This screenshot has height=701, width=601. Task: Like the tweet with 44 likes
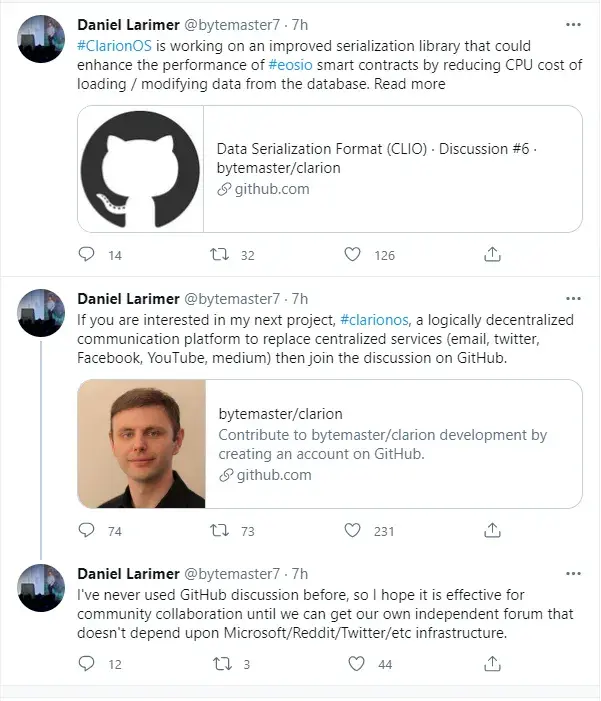(356, 663)
